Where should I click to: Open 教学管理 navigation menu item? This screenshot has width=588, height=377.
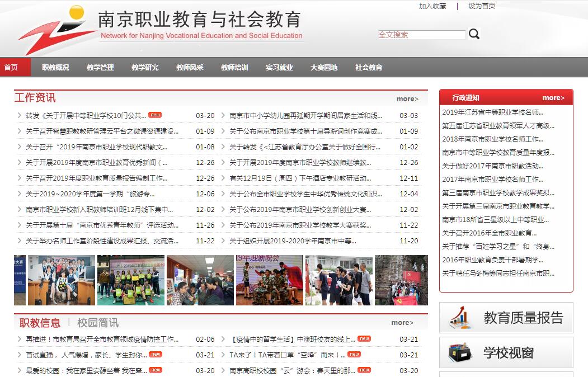pyautogui.click(x=100, y=68)
